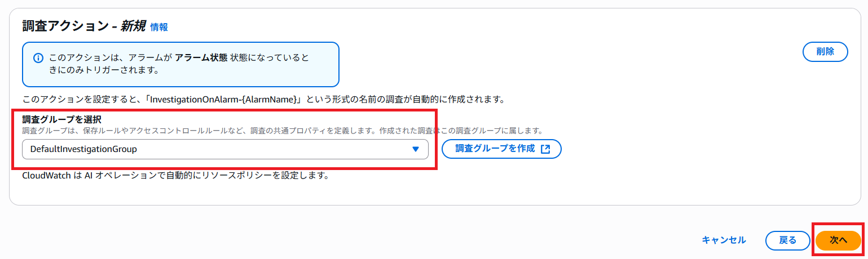The height and width of the screenshot is (259, 868).
Task: Click the CloudWatch resource policy note
Action: coord(175,175)
